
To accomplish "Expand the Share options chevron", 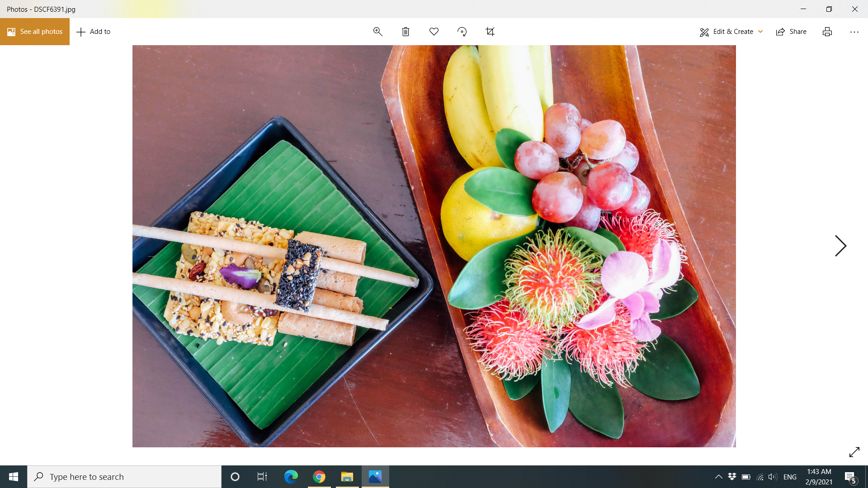I will [x=791, y=32].
